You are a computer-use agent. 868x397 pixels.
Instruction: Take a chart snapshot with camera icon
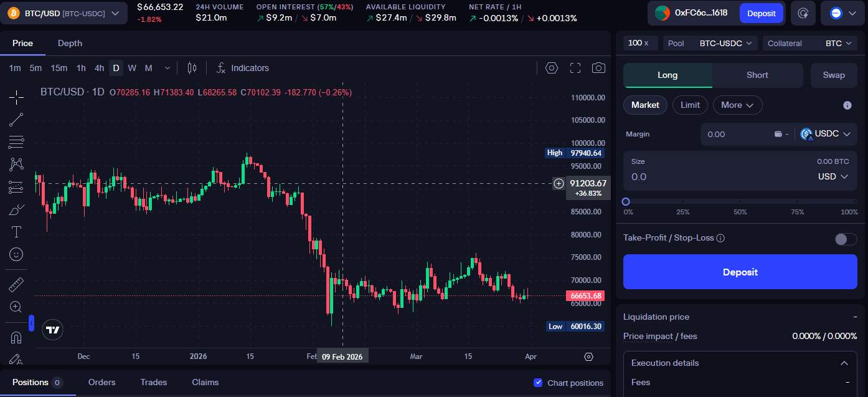coord(598,68)
